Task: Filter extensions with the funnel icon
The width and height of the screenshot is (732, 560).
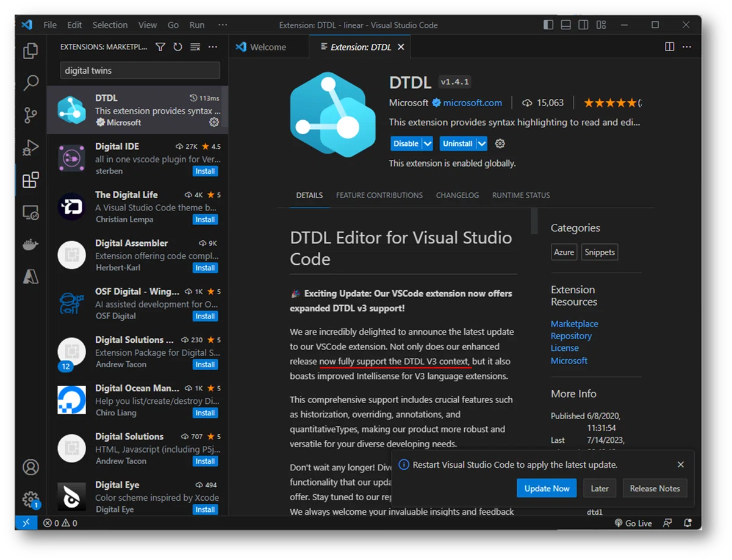Action: click(160, 47)
